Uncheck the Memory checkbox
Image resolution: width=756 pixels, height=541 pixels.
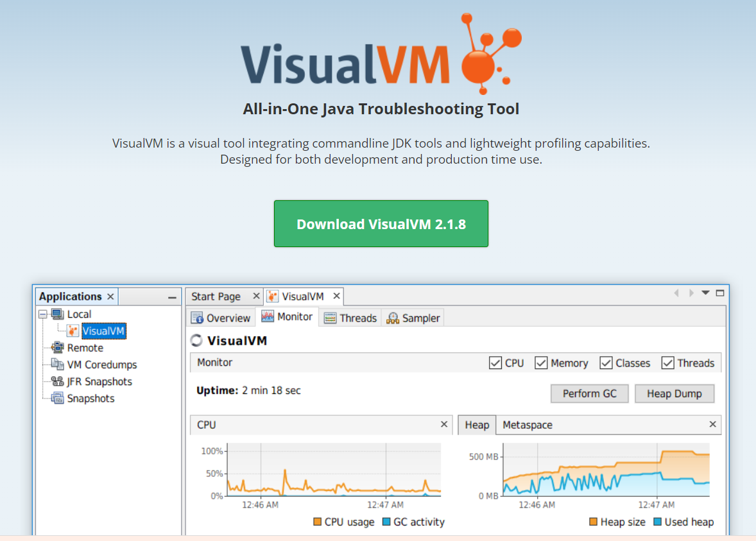[541, 363]
